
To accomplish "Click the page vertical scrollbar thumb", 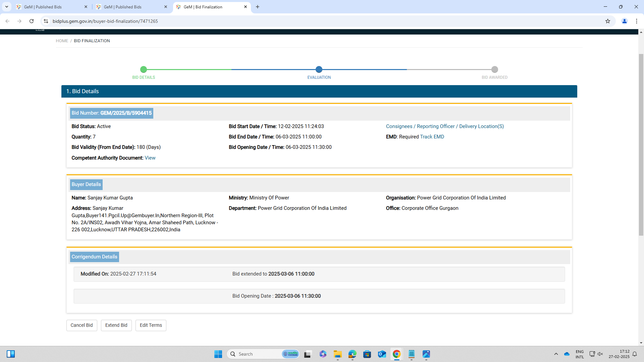I will click(x=641, y=145).
